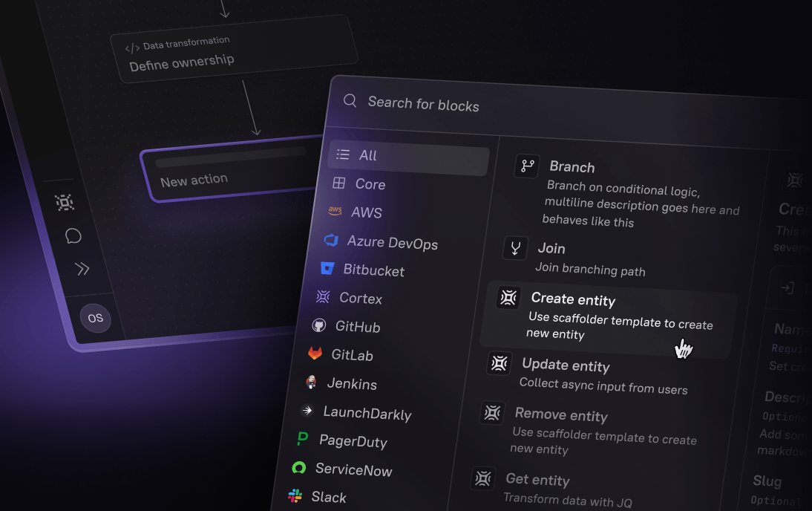The width and height of the screenshot is (812, 511).
Task: Select the Core category
Action: tap(369, 184)
